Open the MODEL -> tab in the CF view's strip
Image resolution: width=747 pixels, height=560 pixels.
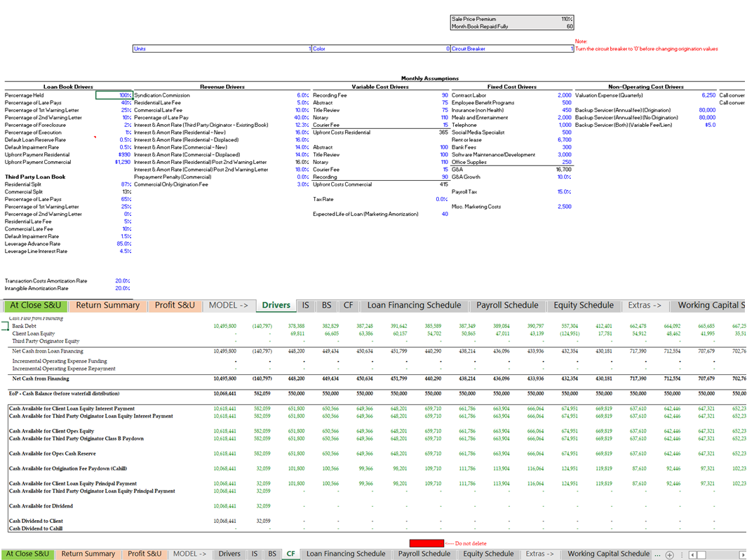(x=189, y=554)
